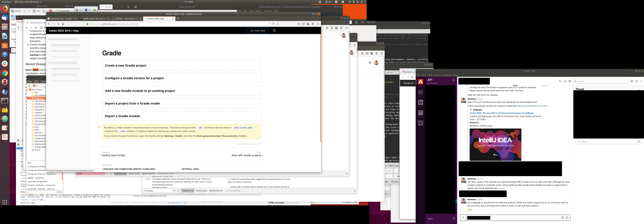Screen dimensions: 644x224
Task: Expand 'Import a Gradle module' section
Action: coord(122,116)
